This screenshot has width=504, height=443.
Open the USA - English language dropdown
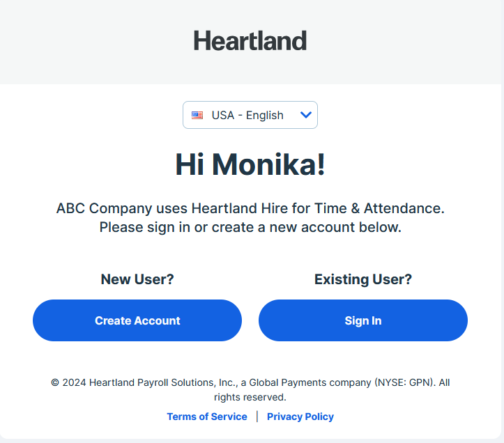(250, 115)
